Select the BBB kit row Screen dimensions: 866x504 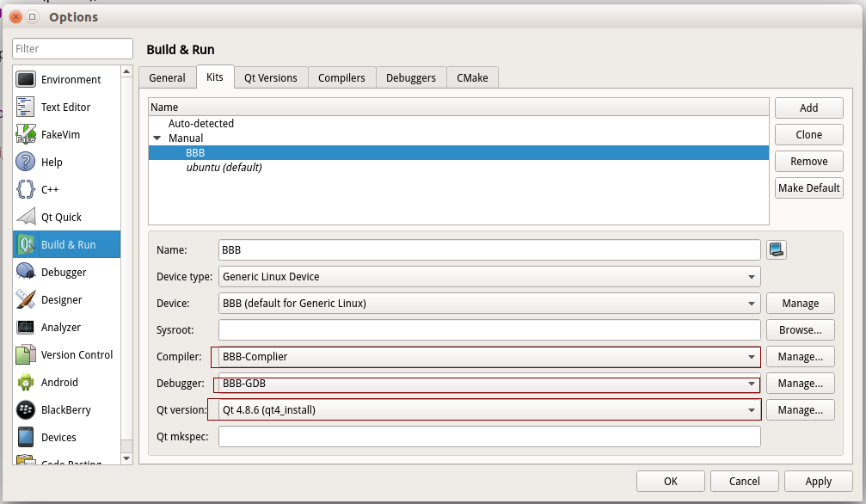tap(458, 152)
